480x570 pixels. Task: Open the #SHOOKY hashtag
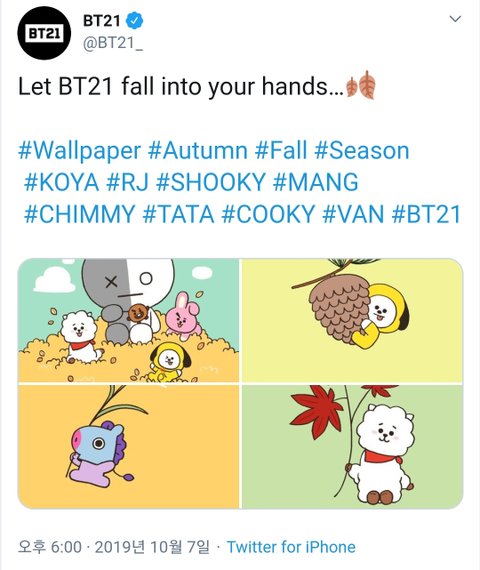click(x=211, y=182)
